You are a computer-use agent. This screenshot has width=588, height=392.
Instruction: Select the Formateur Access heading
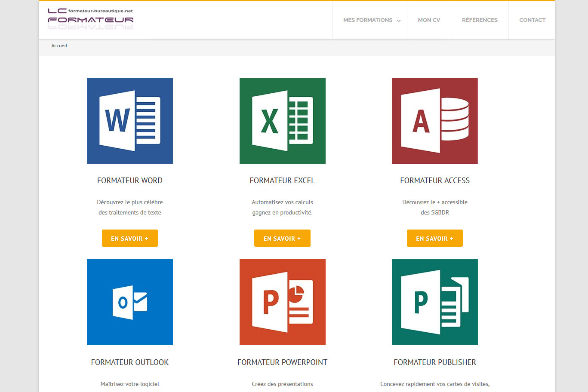point(435,181)
